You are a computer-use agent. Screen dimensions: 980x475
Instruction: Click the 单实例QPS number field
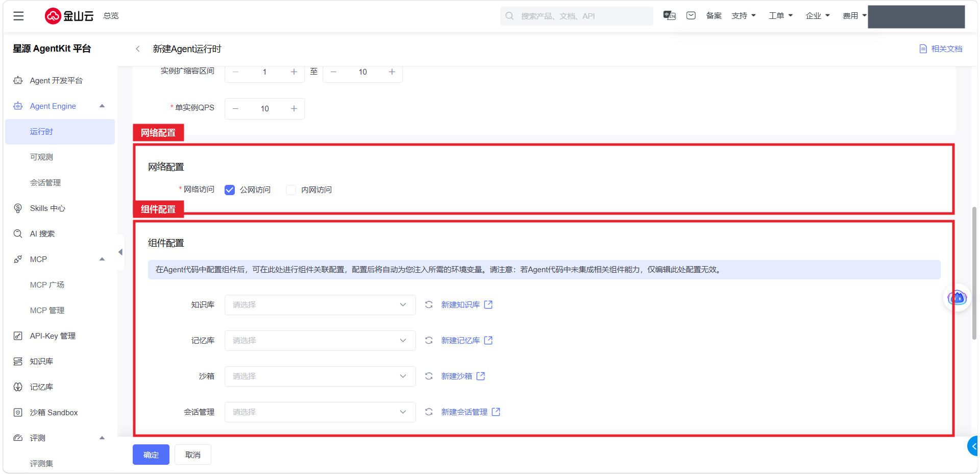pyautogui.click(x=264, y=109)
